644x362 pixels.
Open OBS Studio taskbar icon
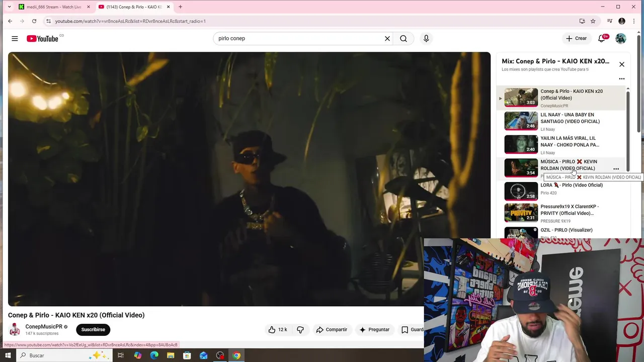[x=220, y=355]
